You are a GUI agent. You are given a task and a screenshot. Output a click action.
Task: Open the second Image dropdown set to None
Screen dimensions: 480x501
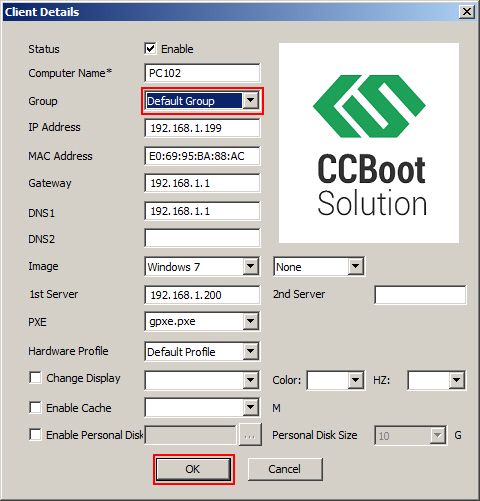[319, 266]
